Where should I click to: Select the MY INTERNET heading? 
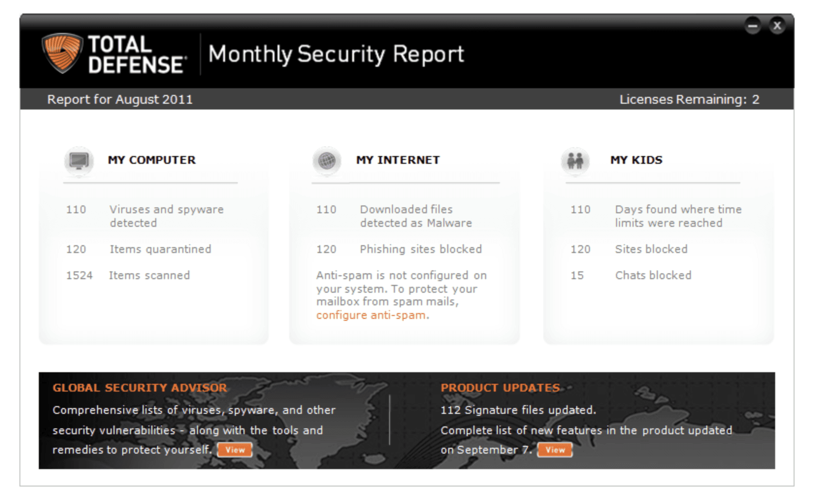(x=398, y=160)
